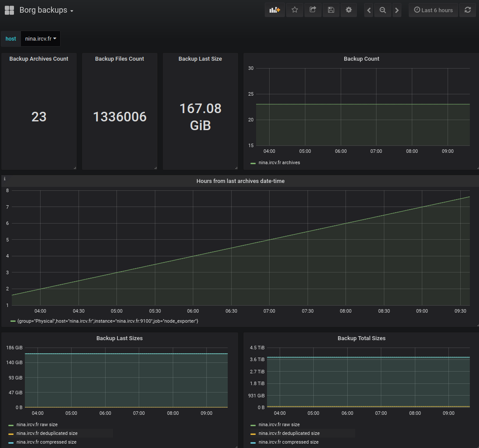Expand the host variable nina.ircv.fr dropdown

(41, 39)
